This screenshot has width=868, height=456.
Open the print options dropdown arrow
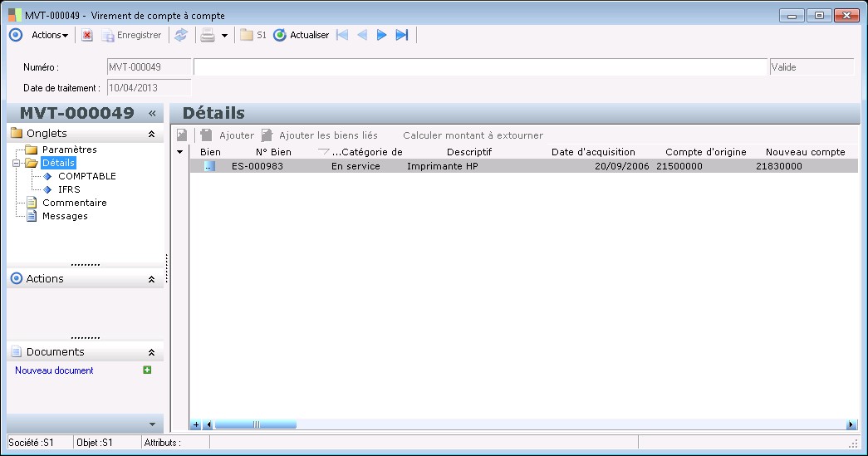224,36
